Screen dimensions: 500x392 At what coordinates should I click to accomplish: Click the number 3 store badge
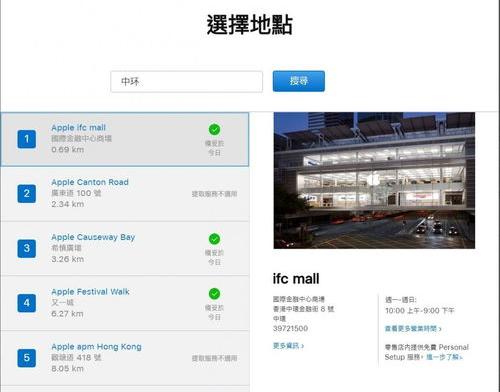27,248
